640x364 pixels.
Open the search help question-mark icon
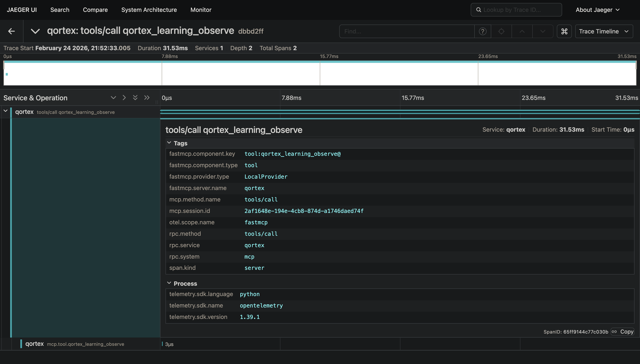tap(483, 31)
